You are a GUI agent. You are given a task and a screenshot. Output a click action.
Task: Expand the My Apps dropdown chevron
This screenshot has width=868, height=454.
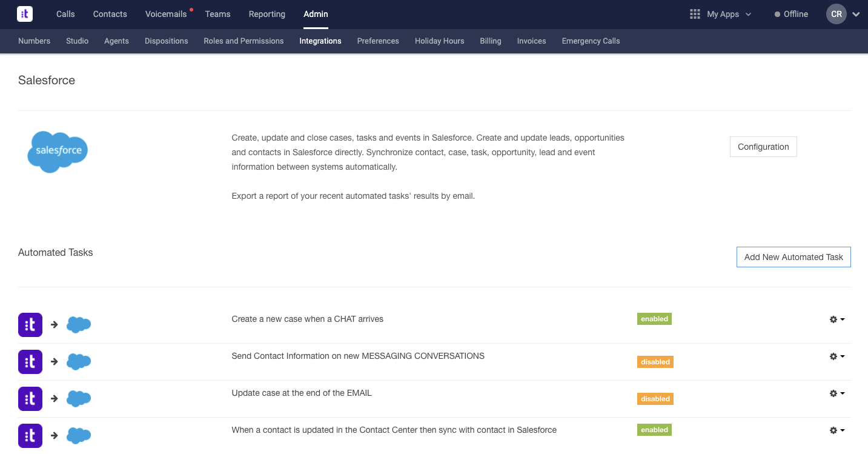[x=748, y=15]
